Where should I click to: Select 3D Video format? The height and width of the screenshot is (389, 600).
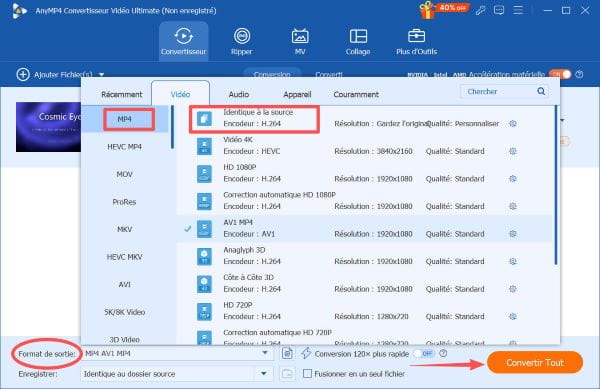tap(125, 339)
